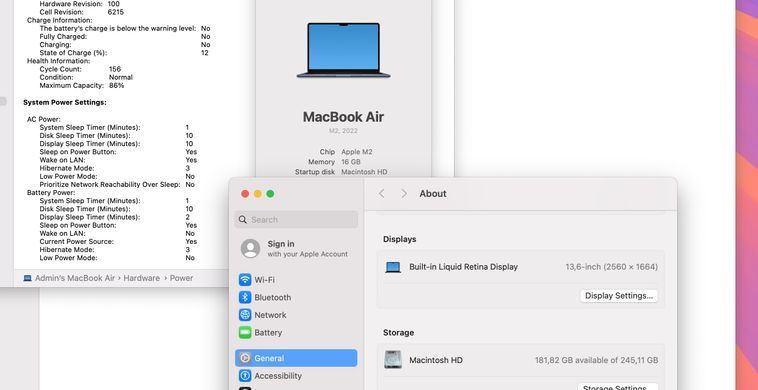This screenshot has width=758, height=390.
Task: Click System Power Settings heading
Action: pyautogui.click(x=65, y=102)
